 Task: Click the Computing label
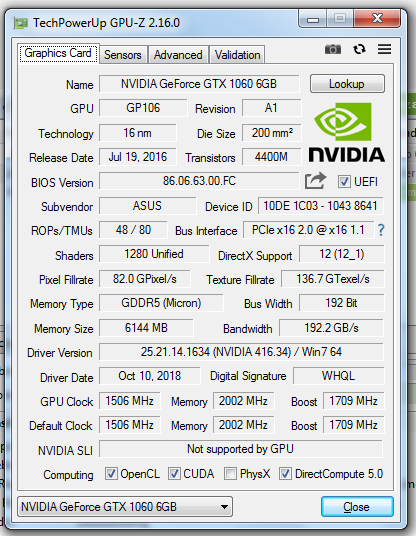coord(68,475)
